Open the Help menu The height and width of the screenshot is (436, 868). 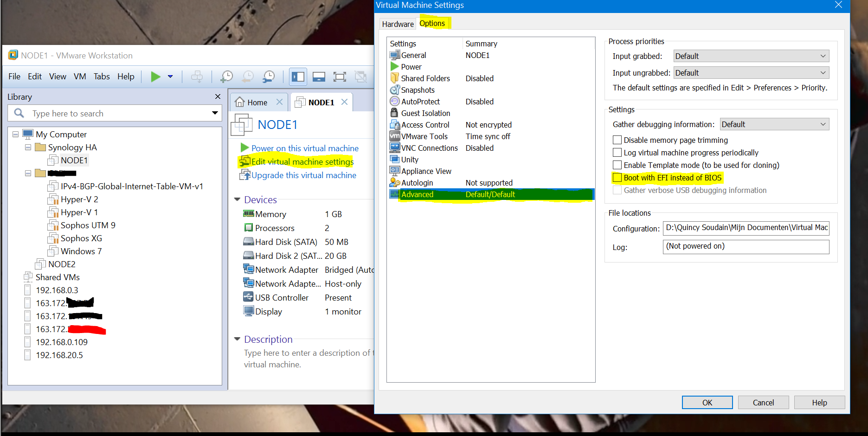point(126,77)
